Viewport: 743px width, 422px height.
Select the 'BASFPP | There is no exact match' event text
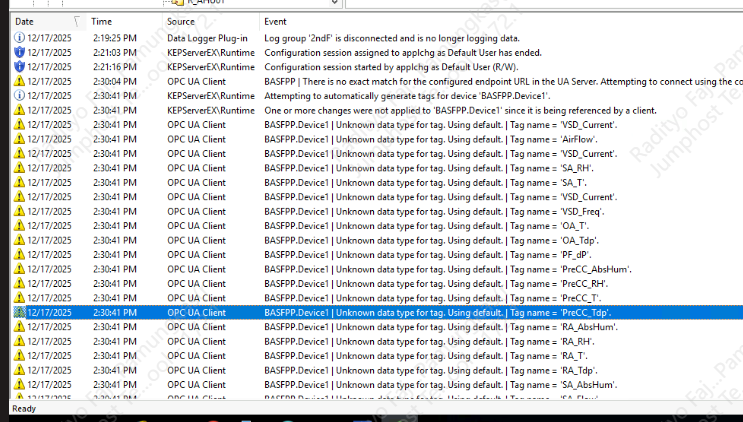pos(503,81)
